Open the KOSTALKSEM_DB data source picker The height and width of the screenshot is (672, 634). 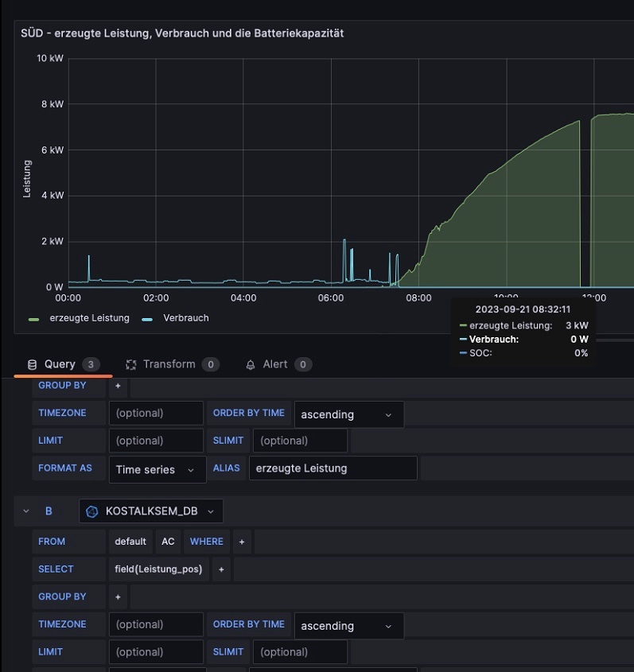point(151,511)
